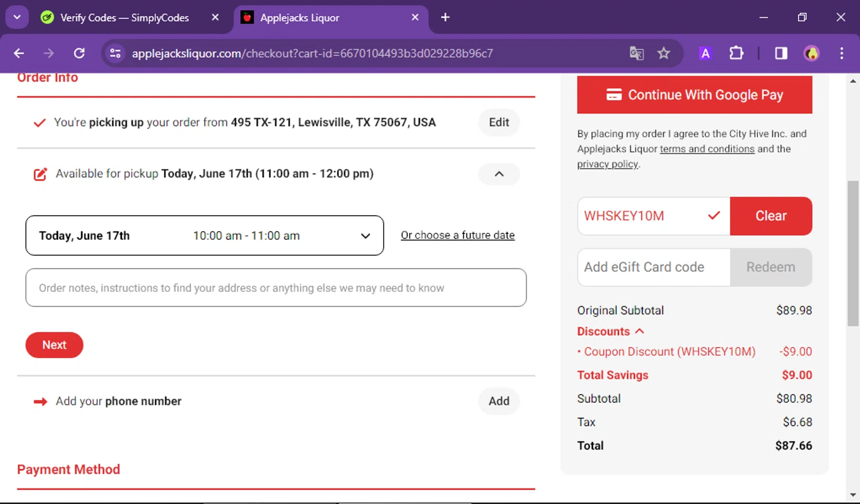The width and height of the screenshot is (860, 504).
Task: Toggle the browser side panel
Action: (781, 53)
